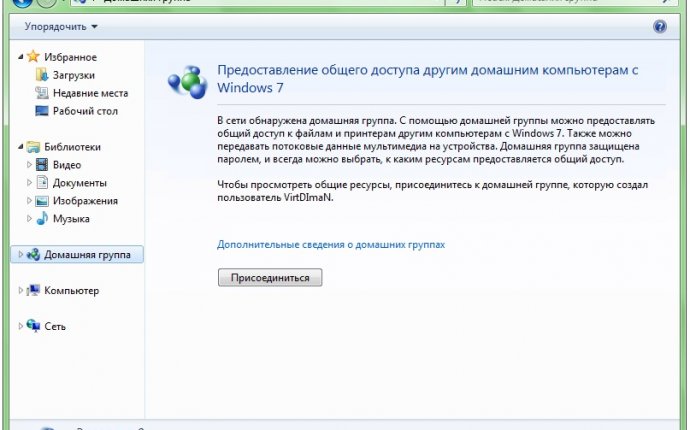Select Домашняя группа in the sidebar

pos(87,255)
